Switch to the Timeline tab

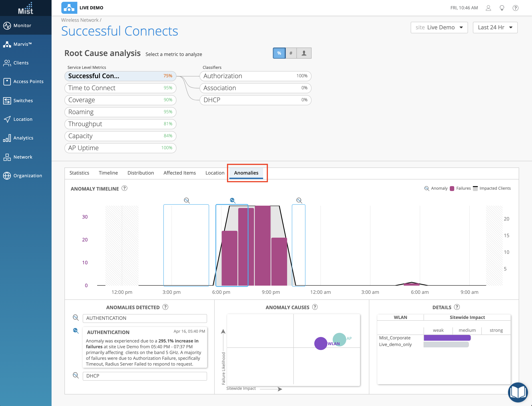coord(108,173)
